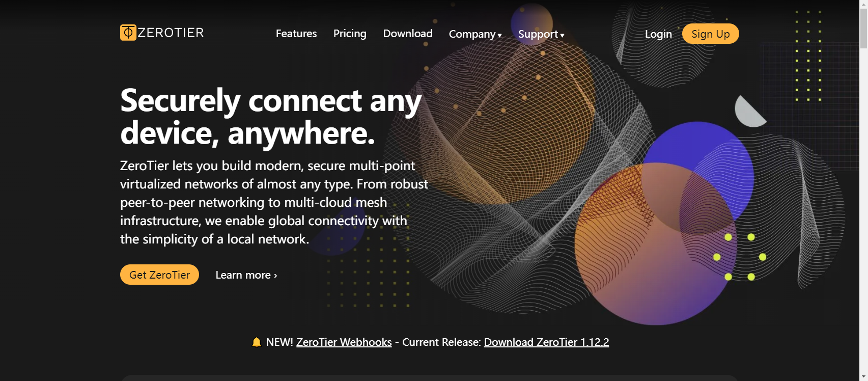The width and height of the screenshot is (868, 381).
Task: Click the Securely connect any device headline
Action: 271,117
